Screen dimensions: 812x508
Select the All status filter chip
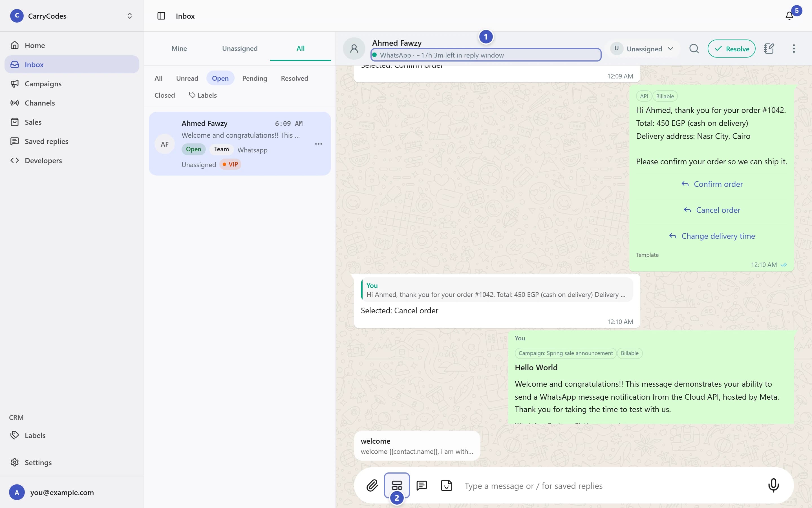point(158,78)
